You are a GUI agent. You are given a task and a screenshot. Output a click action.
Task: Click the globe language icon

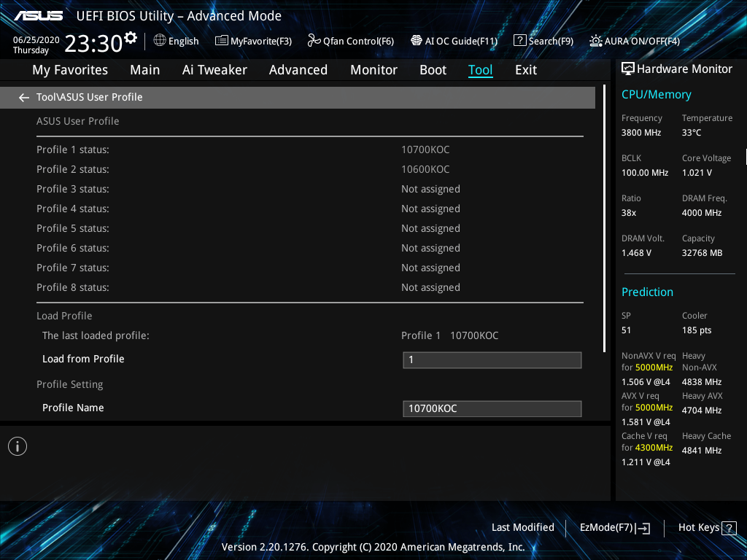(160, 41)
